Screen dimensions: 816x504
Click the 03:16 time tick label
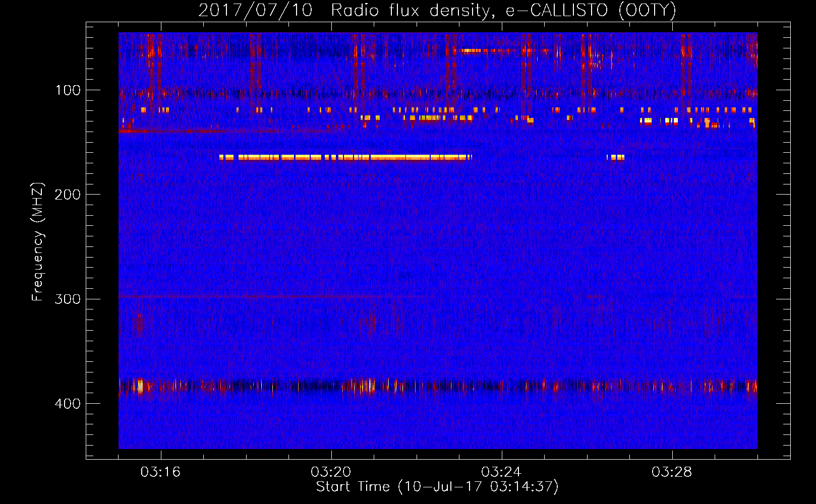160,472
